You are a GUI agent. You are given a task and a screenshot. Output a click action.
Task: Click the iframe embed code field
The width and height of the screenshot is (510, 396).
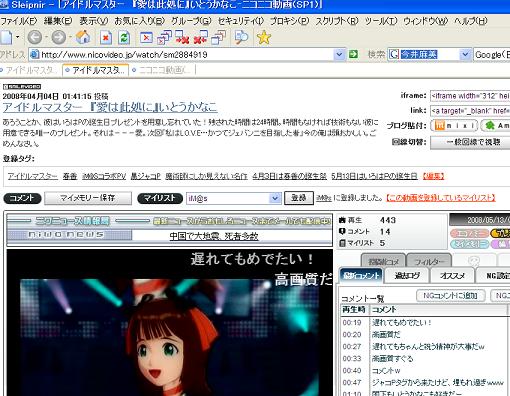point(470,96)
